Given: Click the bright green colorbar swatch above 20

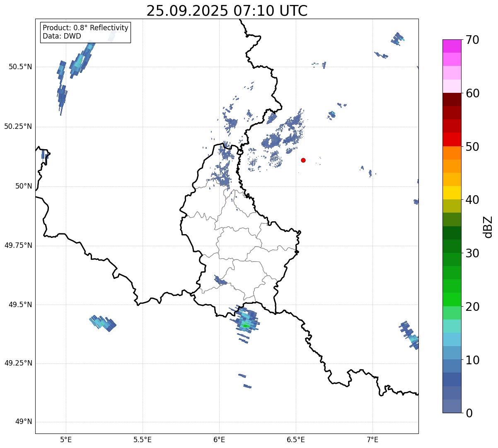Looking at the screenshot, I should [x=452, y=300].
